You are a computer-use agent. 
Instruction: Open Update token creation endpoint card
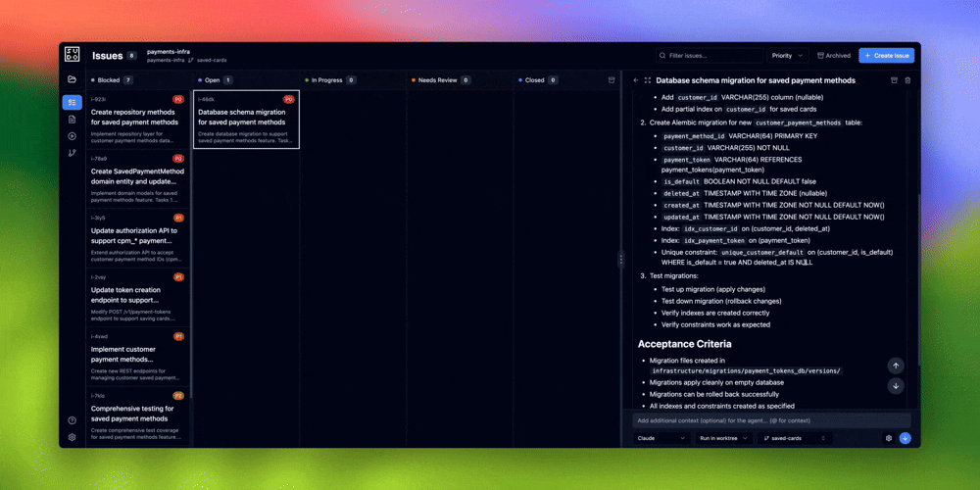coord(139,298)
